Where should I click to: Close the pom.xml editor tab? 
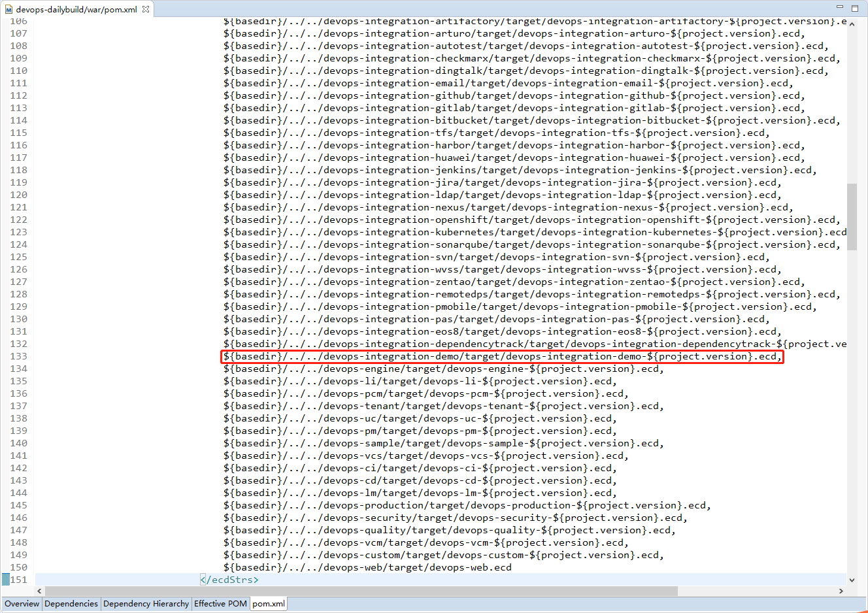(146, 9)
